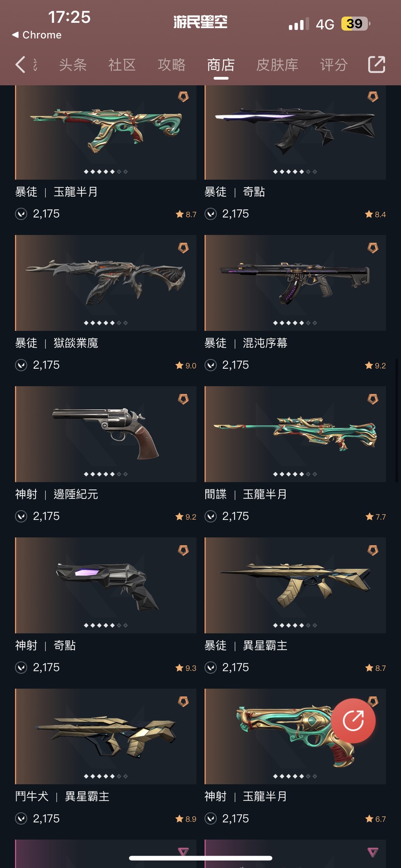Open the 暴徒 獄燄業魔 skin title
The height and width of the screenshot is (868, 401).
coord(57,343)
